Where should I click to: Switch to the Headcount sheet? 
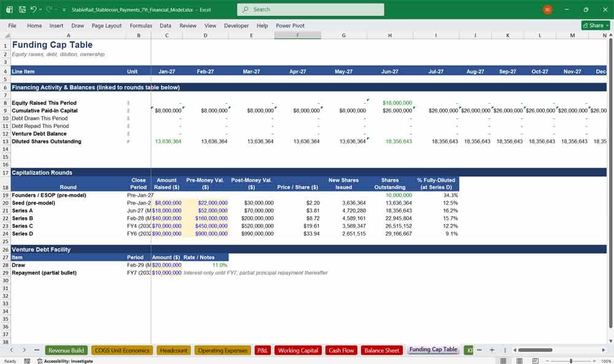point(174,350)
